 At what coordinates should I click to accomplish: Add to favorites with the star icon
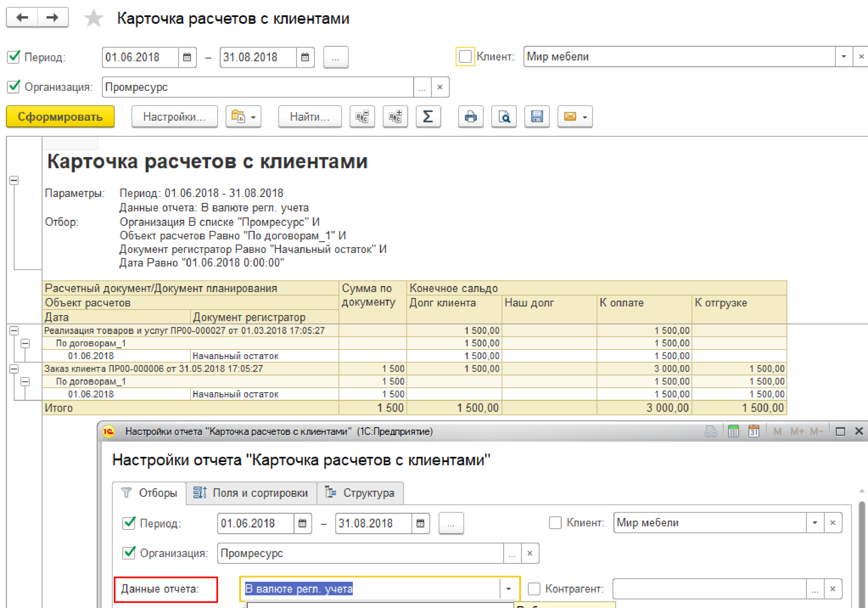click(93, 18)
